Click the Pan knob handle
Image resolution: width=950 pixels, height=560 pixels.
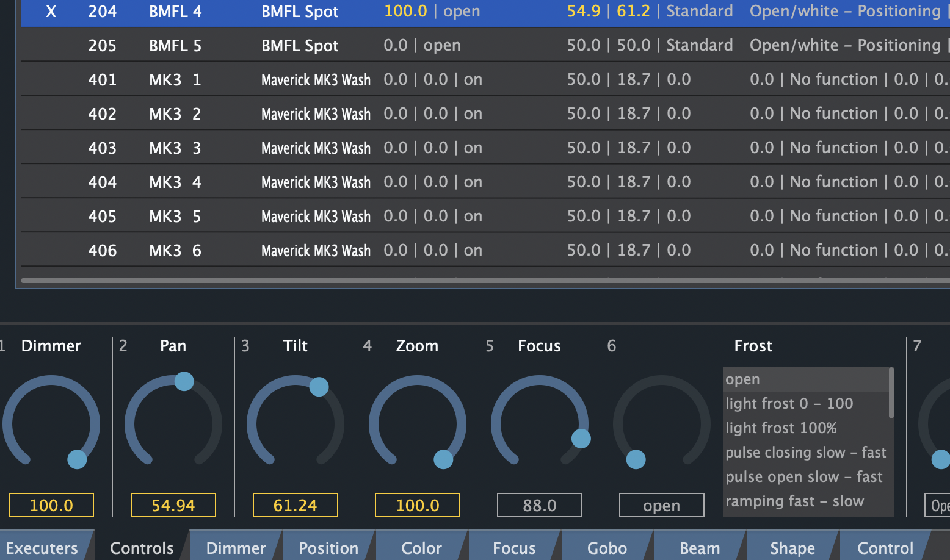pos(184,381)
